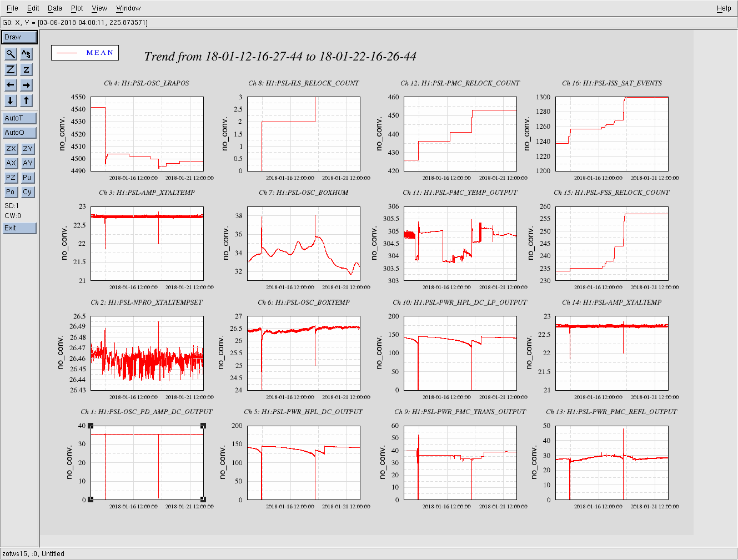Image resolution: width=738 pixels, height=560 pixels.
Task: Click the Ch 15 PSL-FSS_RELOCK_COUNT graph
Action: (612, 244)
